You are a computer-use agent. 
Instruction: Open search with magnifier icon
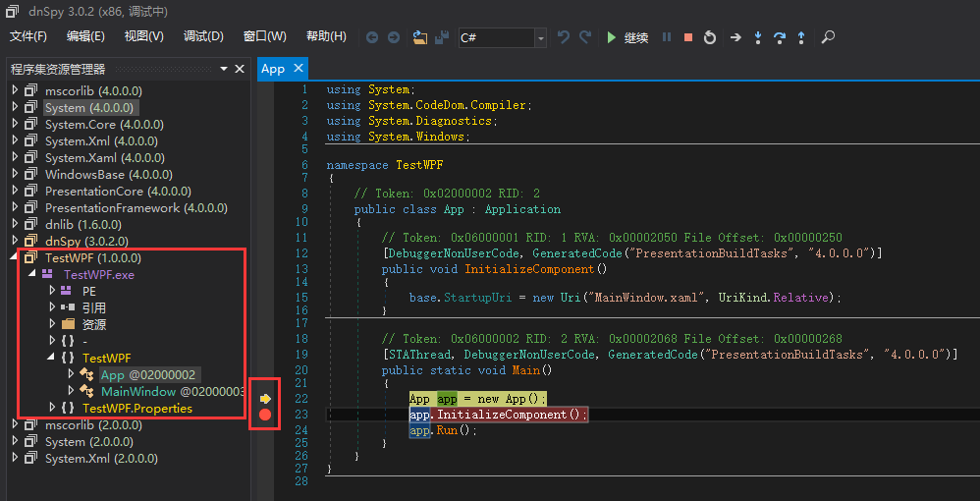828,37
